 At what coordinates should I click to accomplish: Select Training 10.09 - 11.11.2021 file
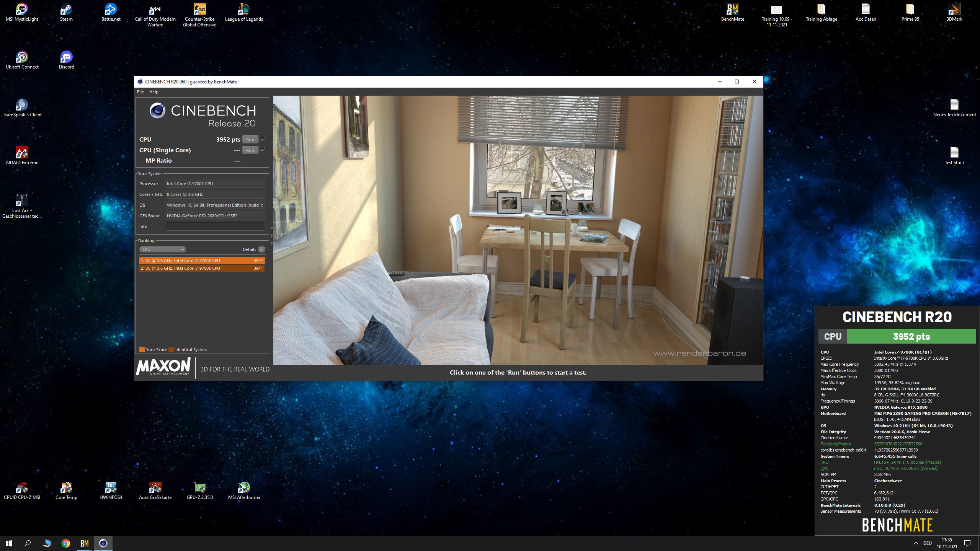point(777,15)
